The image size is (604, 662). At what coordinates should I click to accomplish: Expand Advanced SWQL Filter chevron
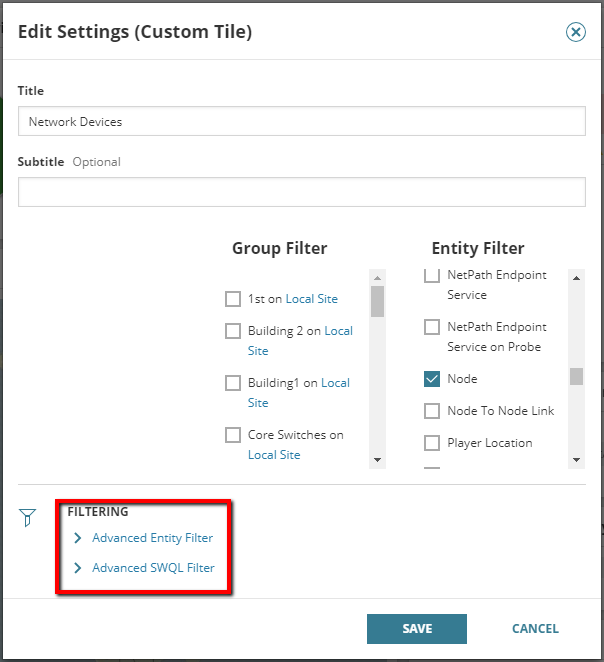pos(78,568)
